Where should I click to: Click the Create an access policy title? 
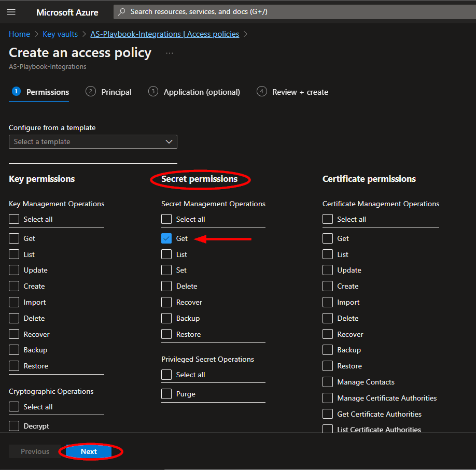pos(80,53)
